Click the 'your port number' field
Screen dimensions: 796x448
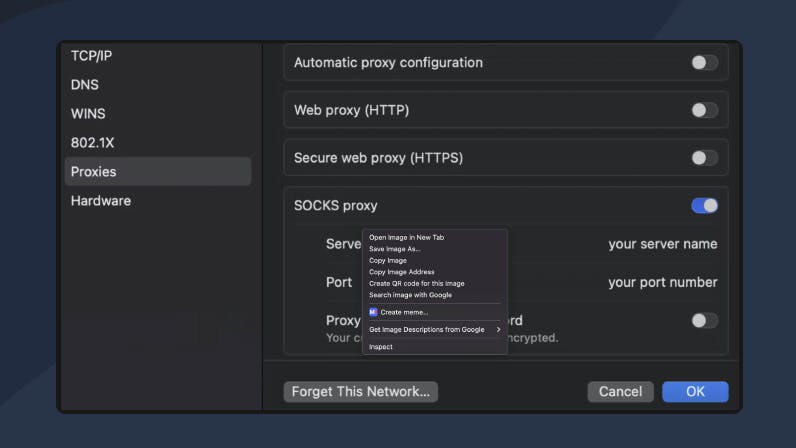pos(662,282)
